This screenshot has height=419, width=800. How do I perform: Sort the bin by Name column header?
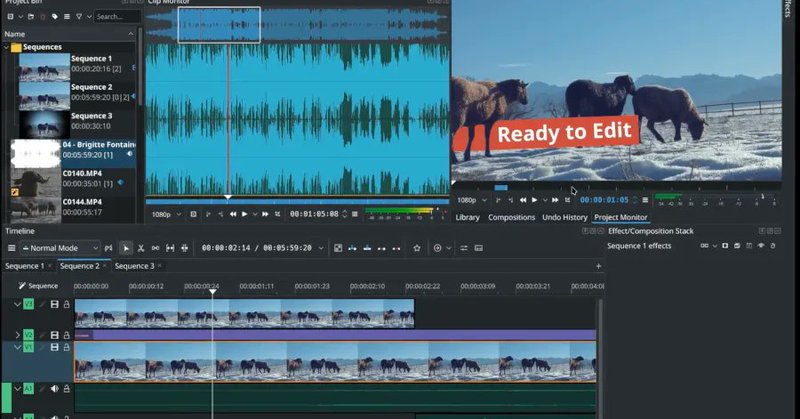click(x=69, y=34)
